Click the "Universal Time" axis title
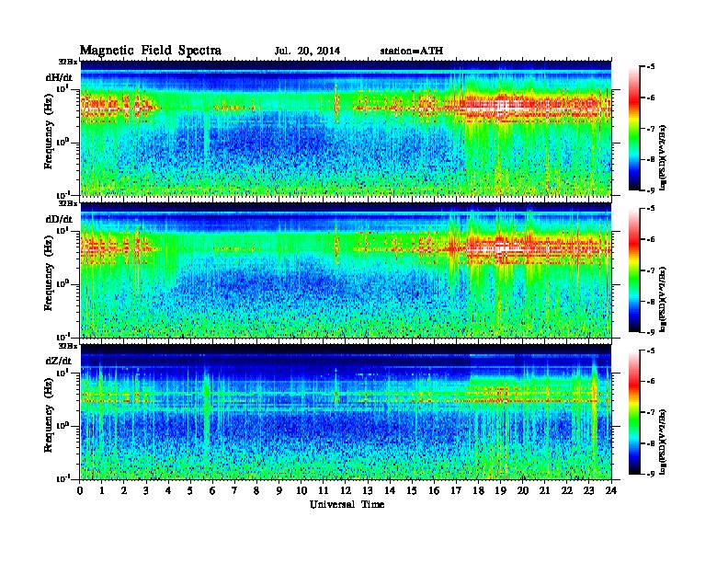This screenshot has height=563, width=728. tap(347, 504)
